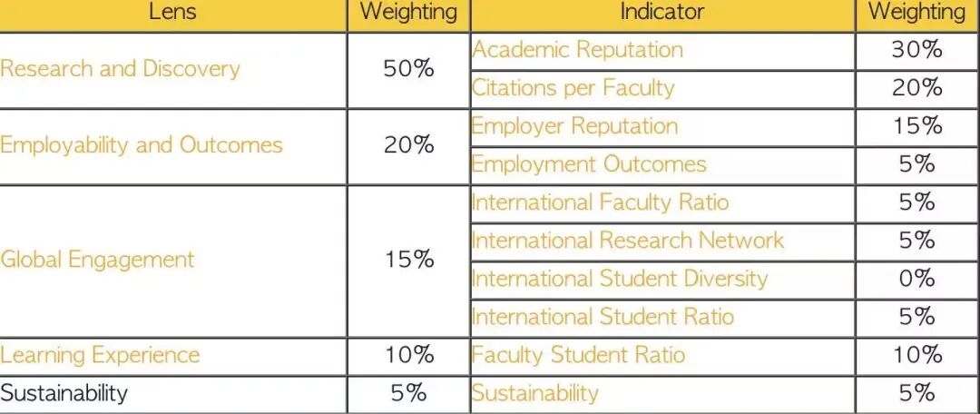Open the Research and Discovery link
This screenshot has width=980, height=414.
point(120,69)
